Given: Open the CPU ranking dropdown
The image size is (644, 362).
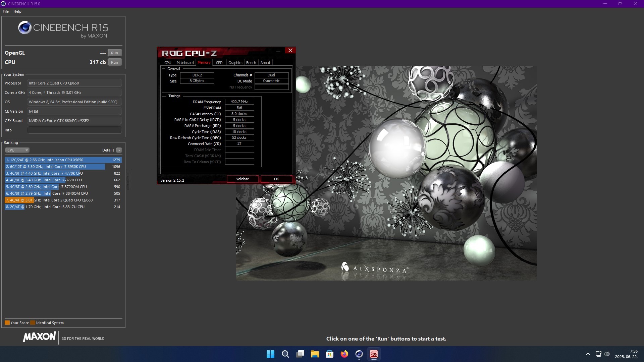Looking at the screenshot, I should pyautogui.click(x=17, y=150).
